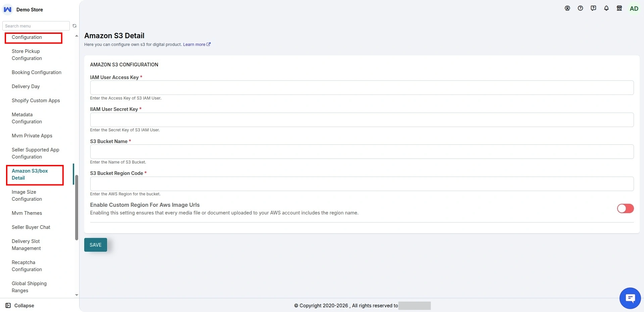Open Mvm Private Apps menu item
644x312 pixels.
(x=32, y=136)
